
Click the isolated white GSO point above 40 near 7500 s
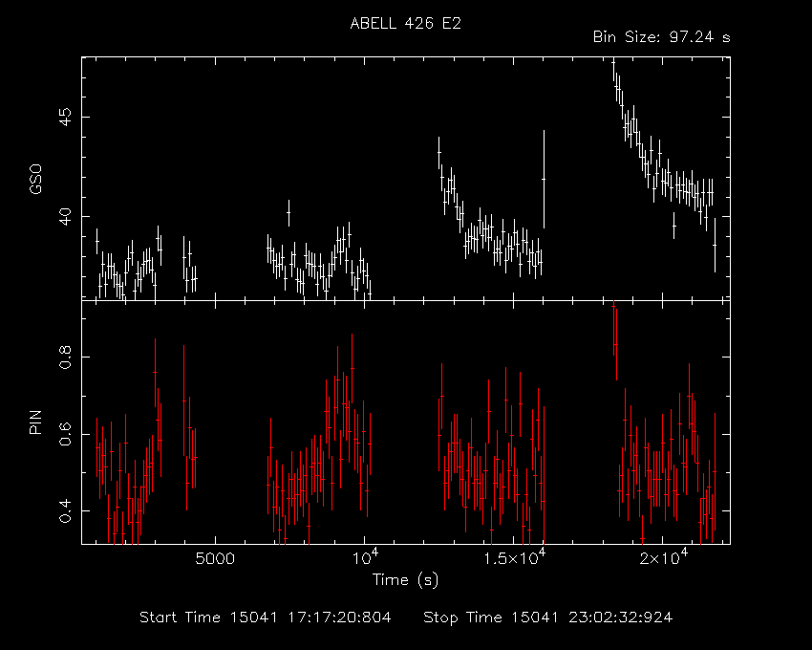[288, 212]
